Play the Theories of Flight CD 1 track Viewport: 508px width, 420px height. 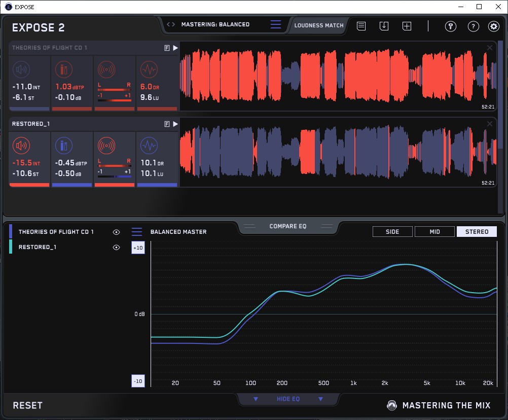(x=175, y=48)
